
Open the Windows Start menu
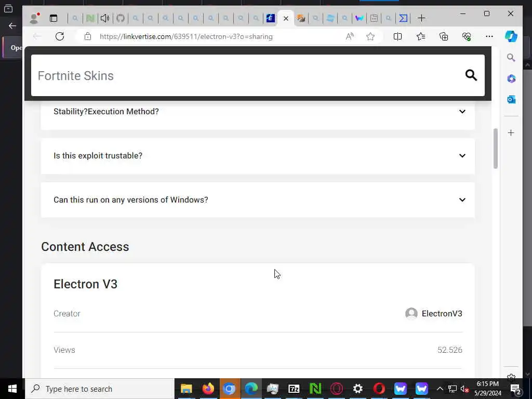[x=12, y=389]
